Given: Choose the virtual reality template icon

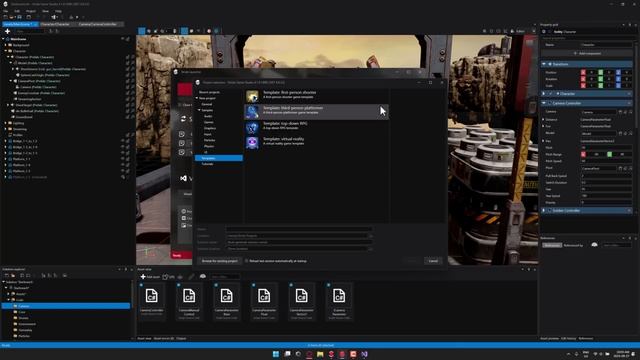Looking at the screenshot, I should 252,142.
